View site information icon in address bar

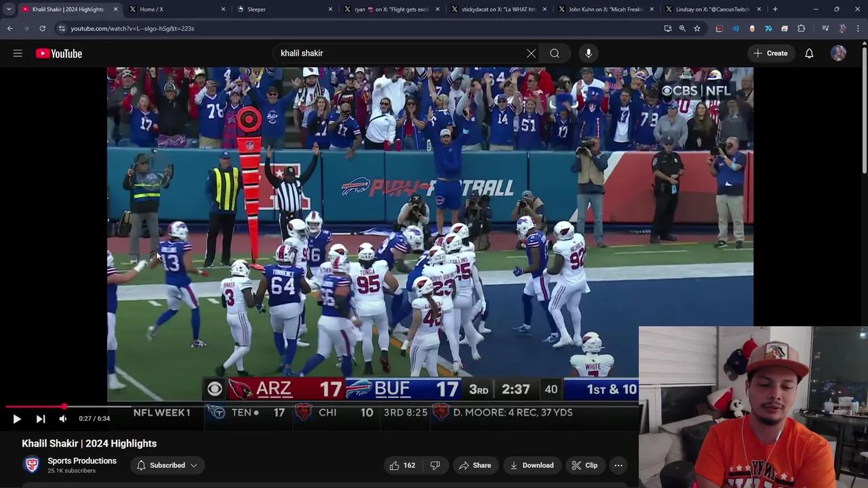tap(62, 28)
